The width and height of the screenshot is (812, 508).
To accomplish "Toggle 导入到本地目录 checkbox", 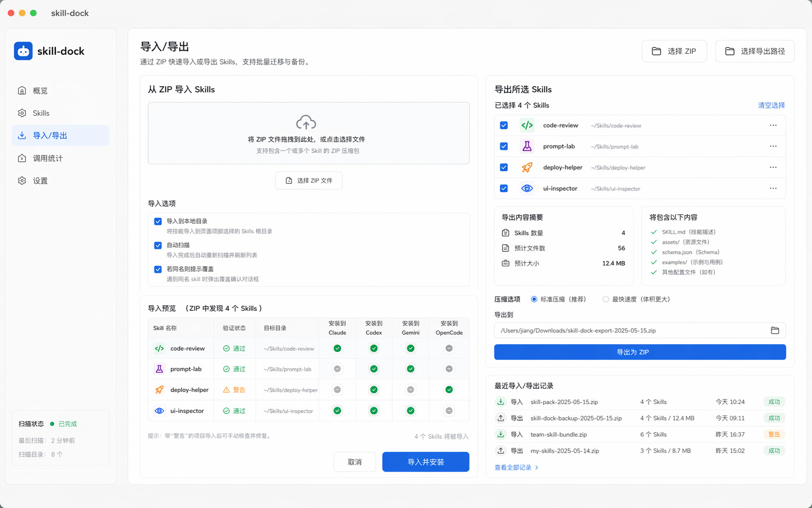I will click(158, 221).
